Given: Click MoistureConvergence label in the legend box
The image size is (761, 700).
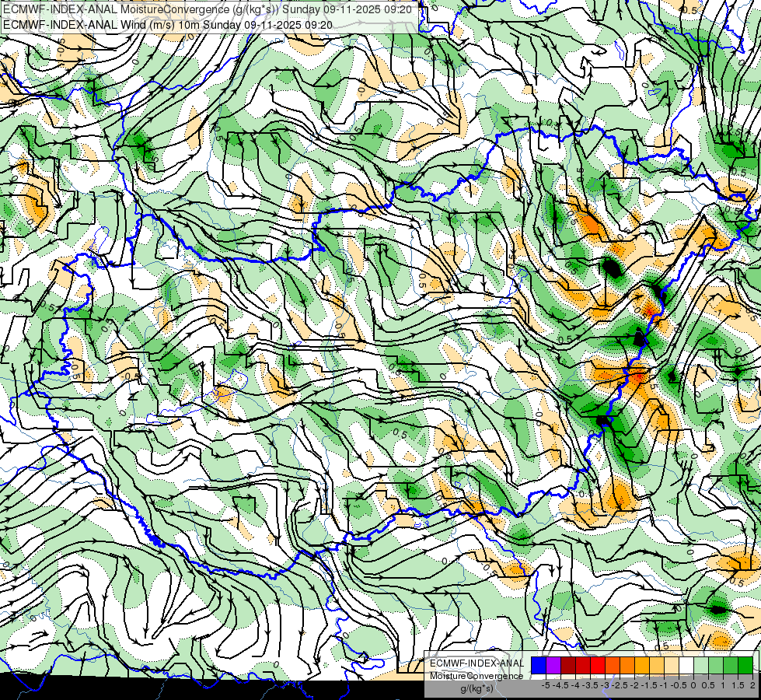Looking at the screenshot, I should tap(476, 676).
